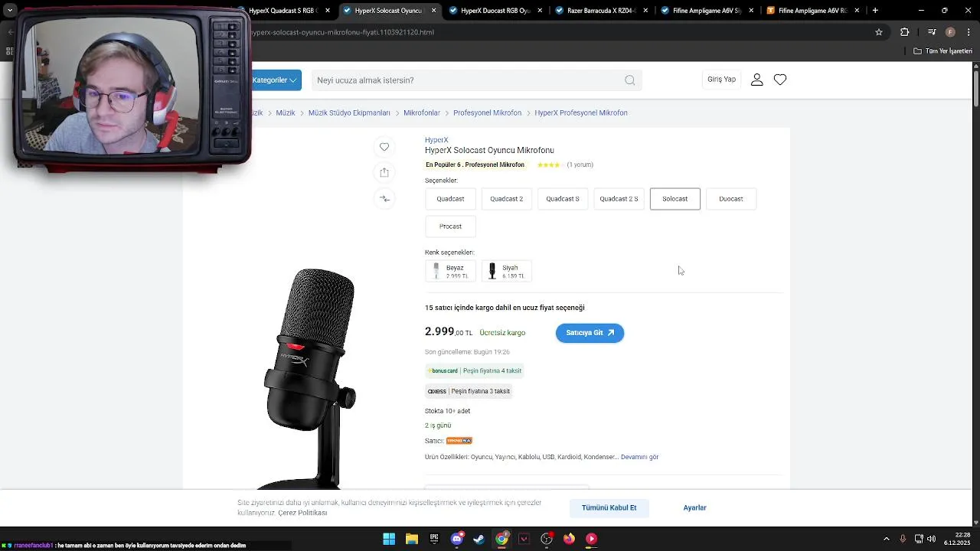Screen dimensions: 980x551
Task: Add the product to favorites with the heart icon
Action: [384, 147]
